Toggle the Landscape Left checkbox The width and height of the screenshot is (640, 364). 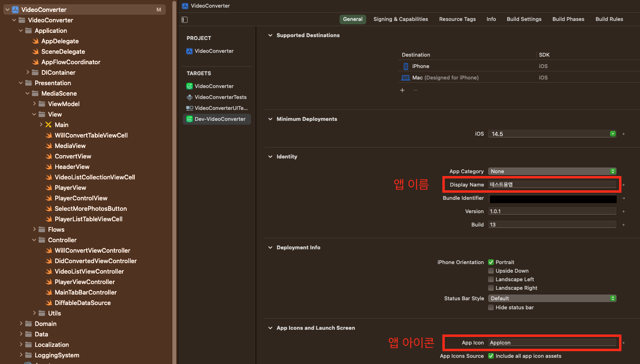coord(491,279)
